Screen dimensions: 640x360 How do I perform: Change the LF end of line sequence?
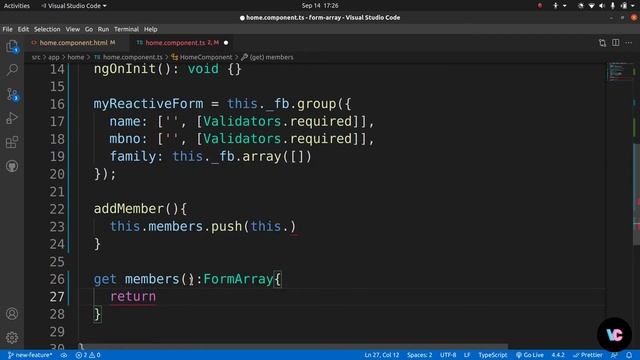tap(467, 355)
